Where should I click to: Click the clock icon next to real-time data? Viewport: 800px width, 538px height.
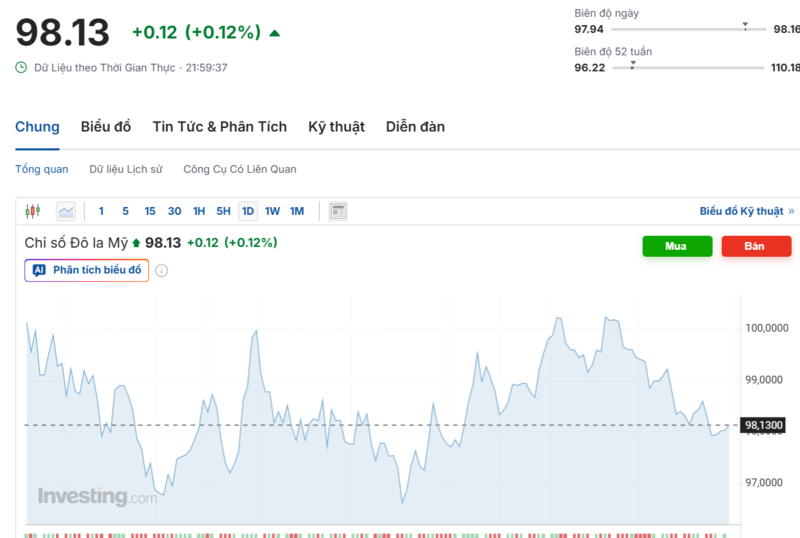click(x=21, y=68)
